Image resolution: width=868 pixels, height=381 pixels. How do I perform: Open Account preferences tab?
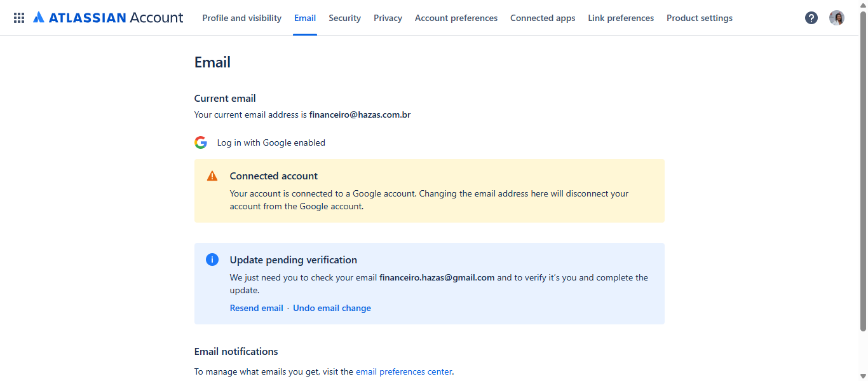456,18
